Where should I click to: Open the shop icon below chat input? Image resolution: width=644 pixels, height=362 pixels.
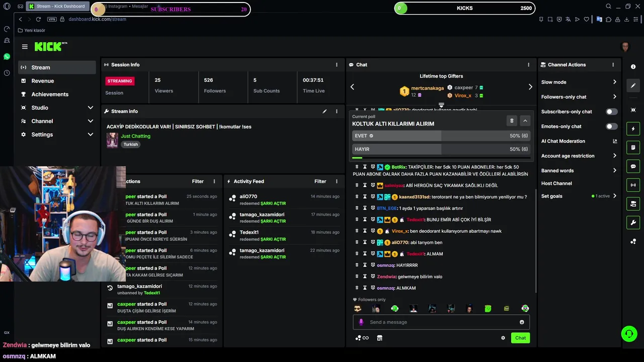click(x=379, y=338)
